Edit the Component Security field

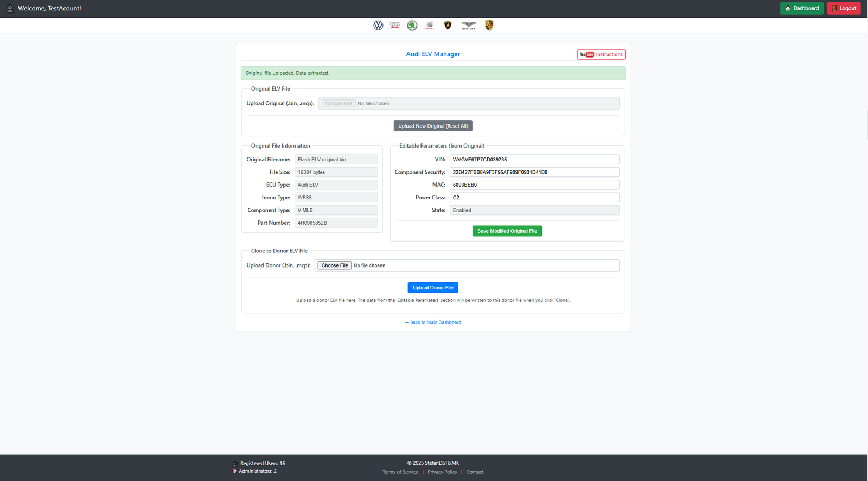(x=534, y=172)
